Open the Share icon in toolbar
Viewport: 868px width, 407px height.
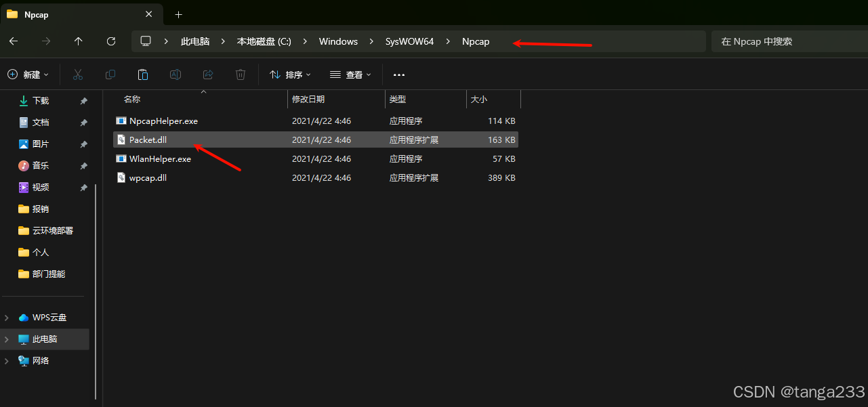tap(207, 74)
